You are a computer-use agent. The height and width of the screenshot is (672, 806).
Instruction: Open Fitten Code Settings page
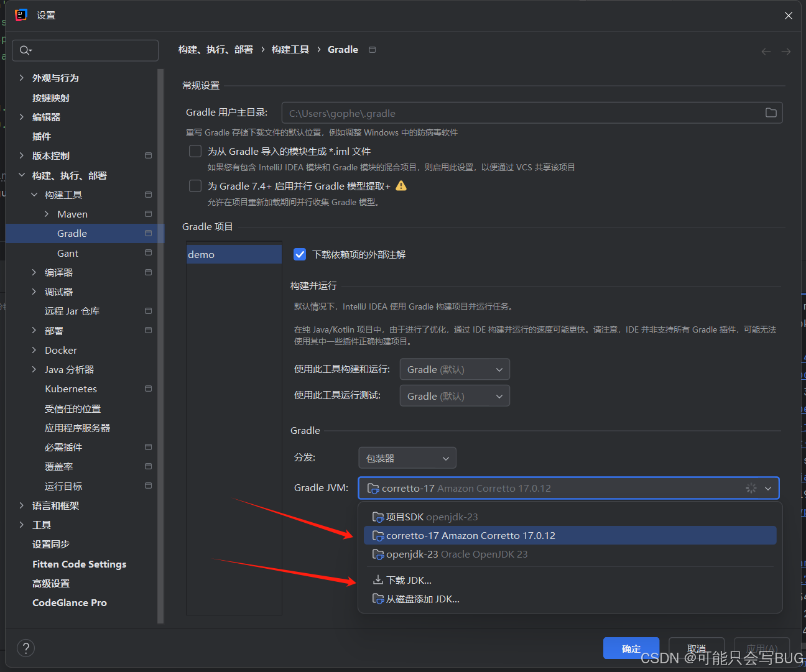pos(80,564)
